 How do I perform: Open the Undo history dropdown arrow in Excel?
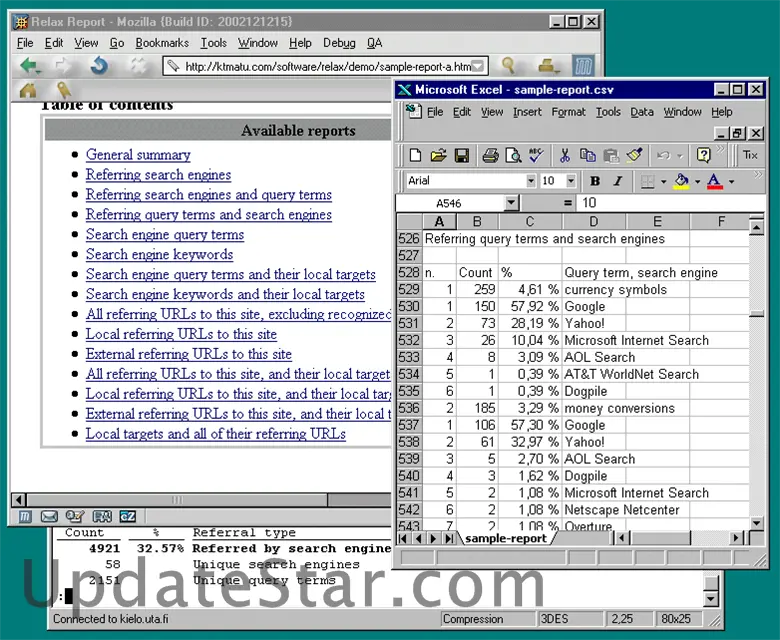point(680,156)
